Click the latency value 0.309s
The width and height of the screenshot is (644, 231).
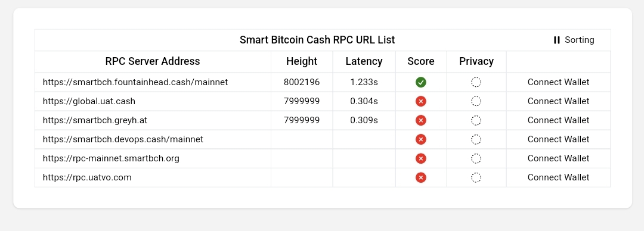pos(364,120)
